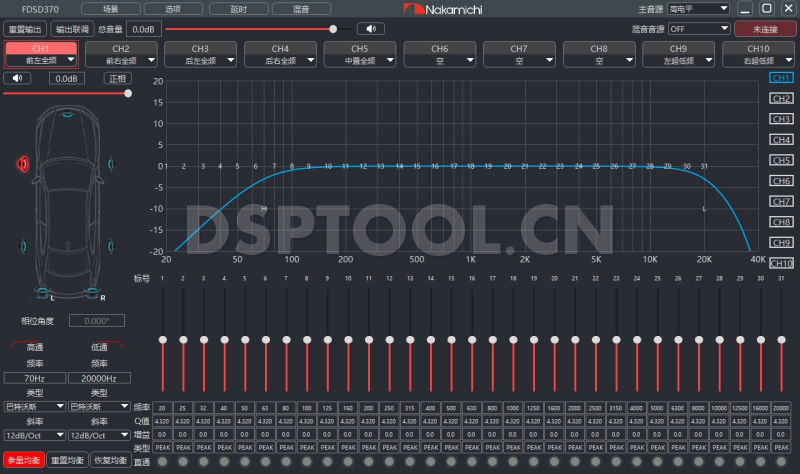Expand the high-pass 12dB/Oct slope dropdown
The height and width of the screenshot is (474, 800).
point(33,435)
